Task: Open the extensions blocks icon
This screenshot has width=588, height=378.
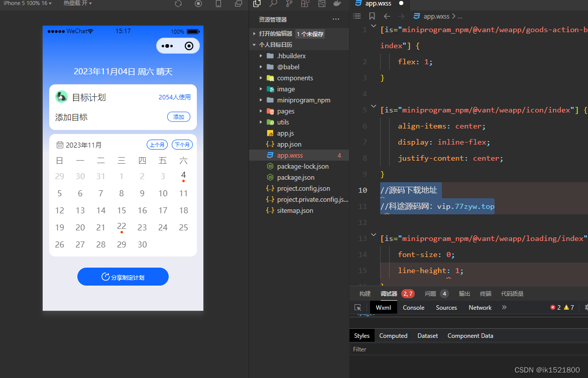Action: (x=305, y=4)
